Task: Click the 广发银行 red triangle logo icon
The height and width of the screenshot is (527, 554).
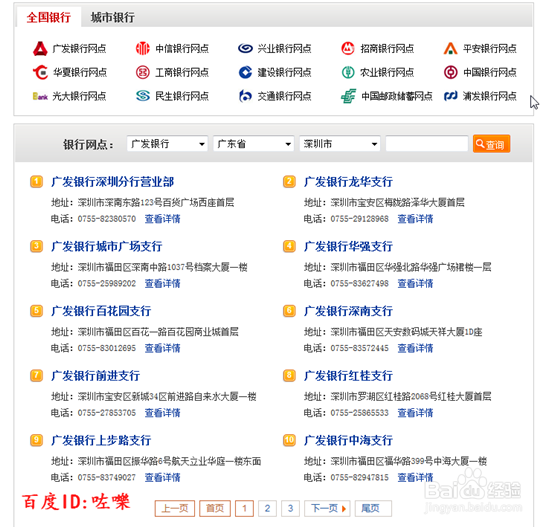Action: (40, 49)
